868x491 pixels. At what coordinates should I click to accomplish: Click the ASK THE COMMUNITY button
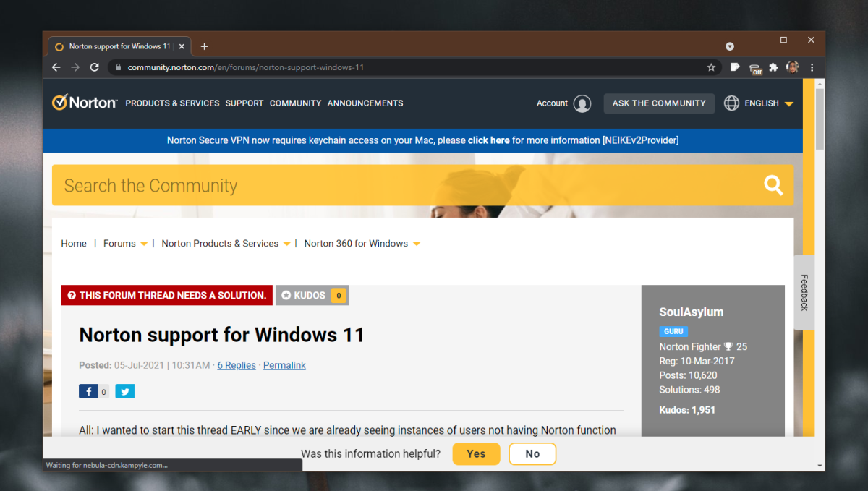point(659,103)
